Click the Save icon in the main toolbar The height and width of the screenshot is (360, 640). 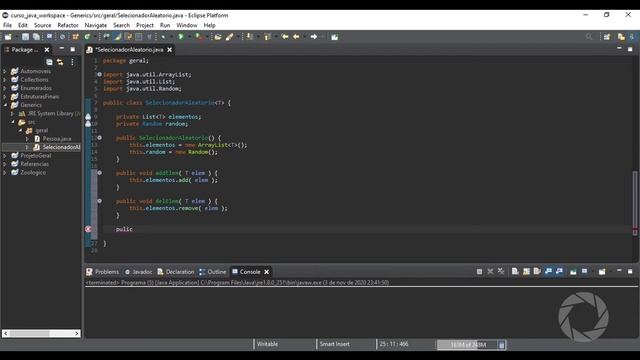[25, 37]
